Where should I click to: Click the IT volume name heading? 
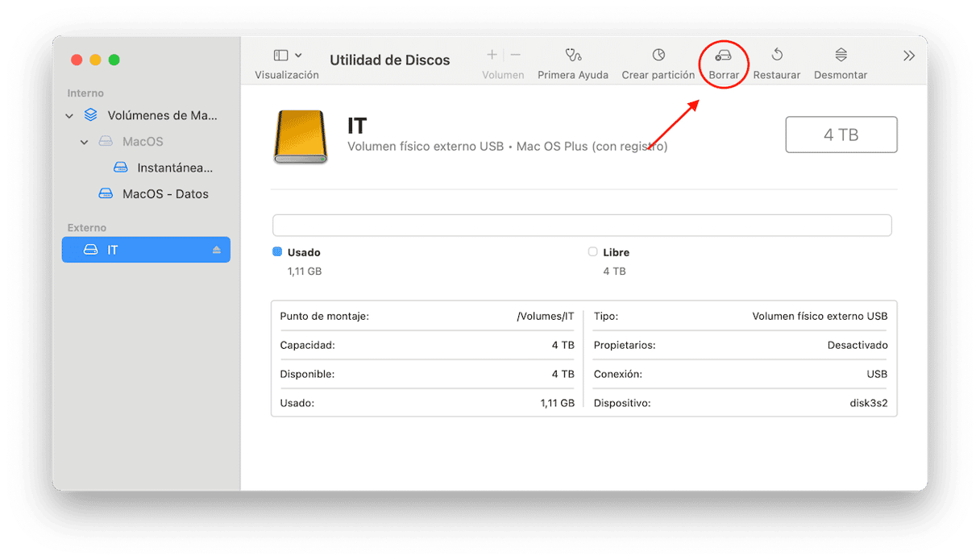(357, 126)
